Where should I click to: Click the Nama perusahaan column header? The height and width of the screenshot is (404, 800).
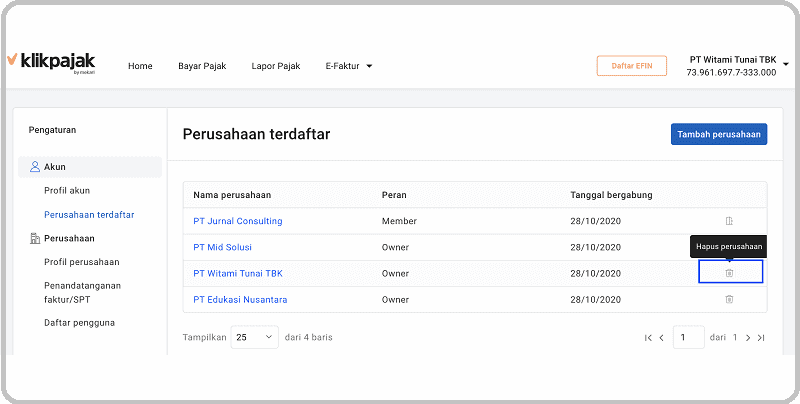232,195
